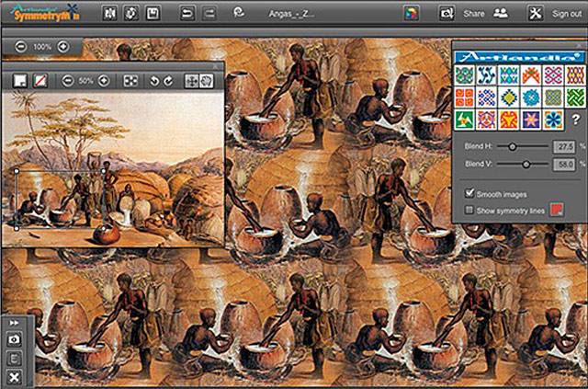
Task: Select the purple hexagon symmetry thumbnail
Action: point(487,120)
